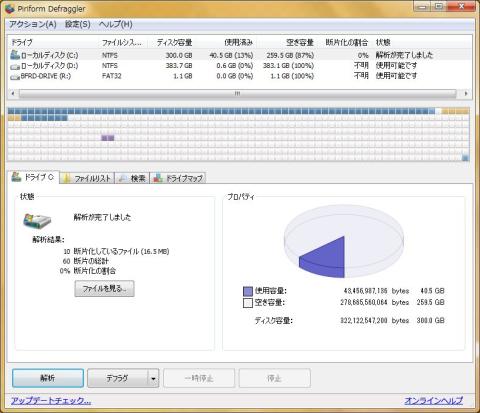The height and width of the screenshot is (413, 480).
Task: Click the 断片化しているファイル (16.5 MB) text
Action: [121, 251]
